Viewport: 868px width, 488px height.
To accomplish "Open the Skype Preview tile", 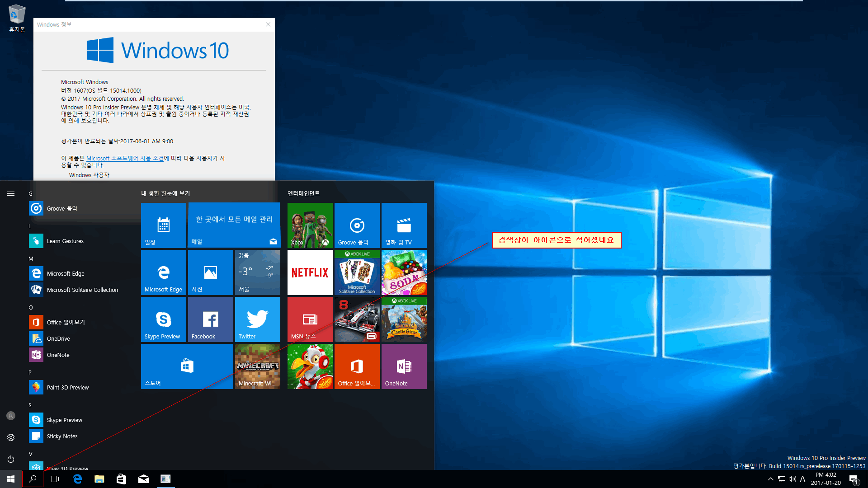I will (164, 319).
